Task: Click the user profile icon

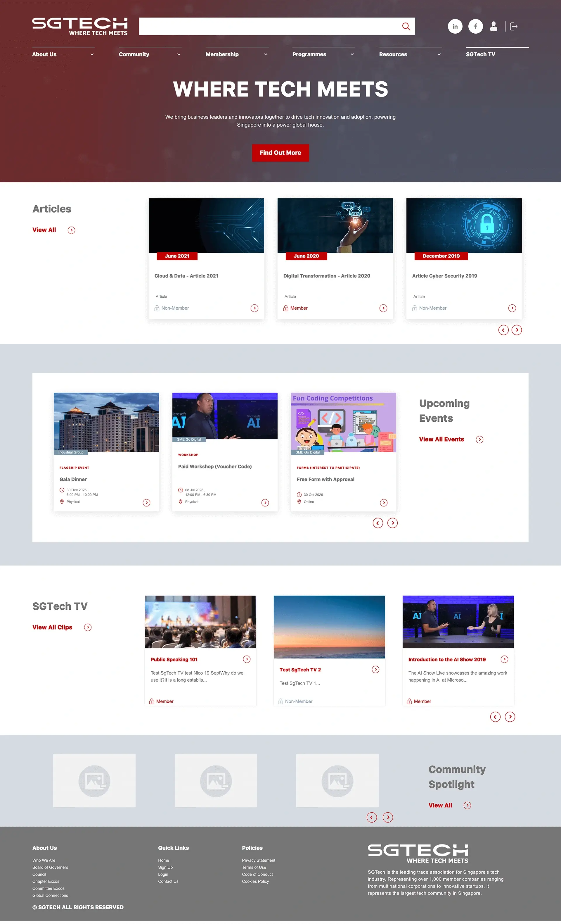Action: click(x=494, y=26)
